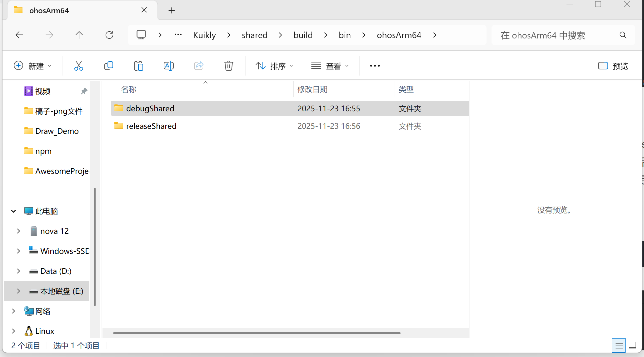
Task: Open the 查看 view dropdown
Action: click(x=330, y=66)
